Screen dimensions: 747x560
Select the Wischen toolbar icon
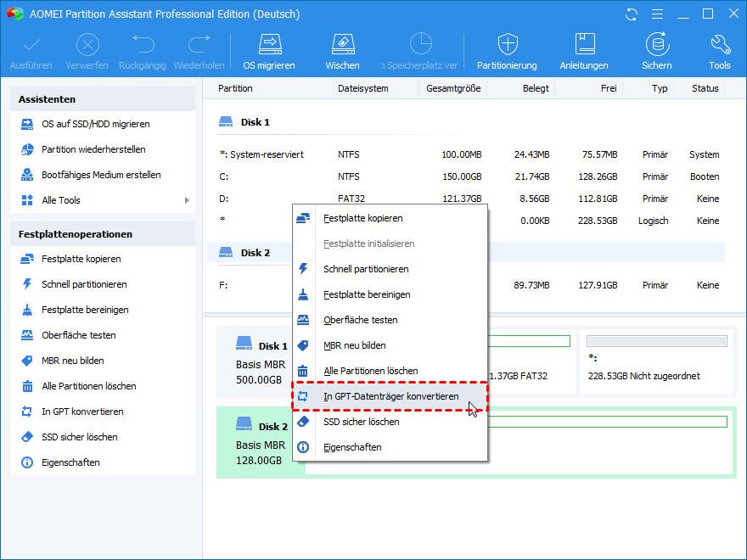tap(342, 45)
